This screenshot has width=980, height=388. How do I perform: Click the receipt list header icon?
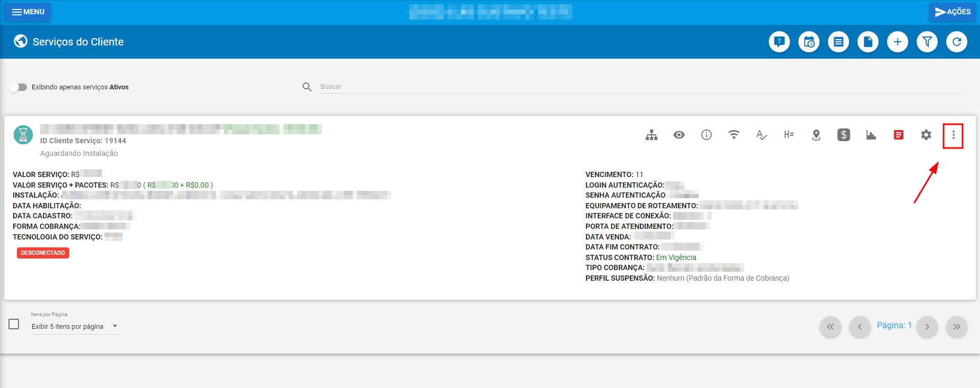click(x=838, y=42)
